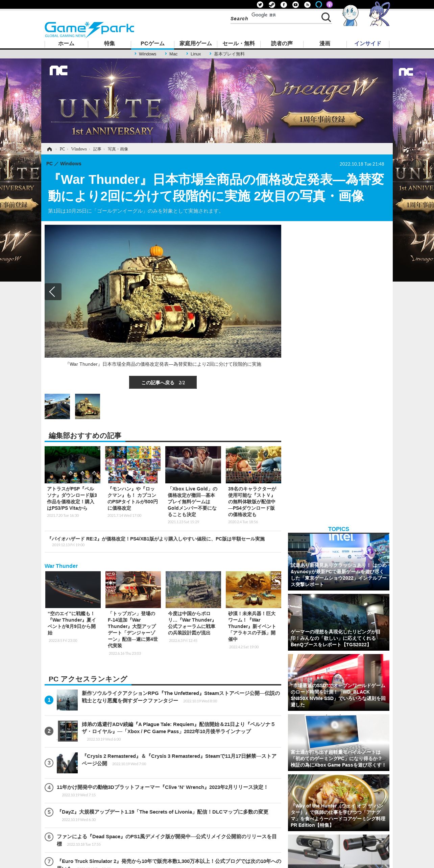Open the purple podcast icon
This screenshot has width=434, height=868.
pos(330,4)
